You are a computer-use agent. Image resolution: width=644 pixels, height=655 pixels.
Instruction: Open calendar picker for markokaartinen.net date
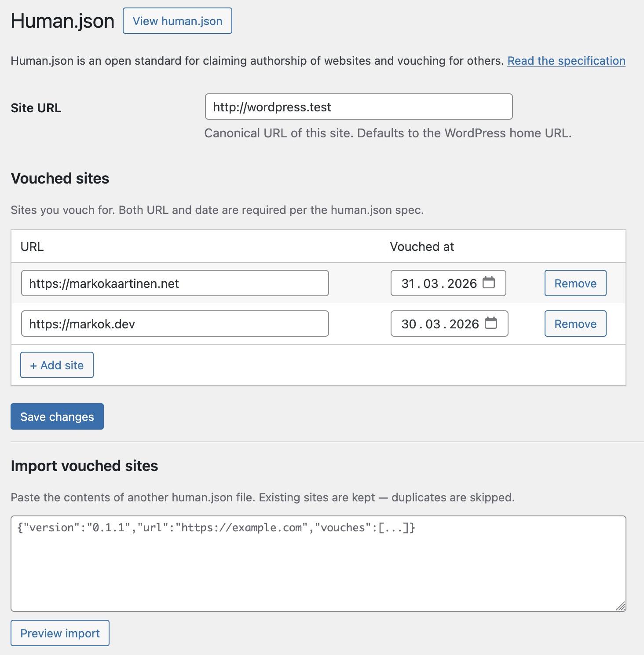click(489, 283)
